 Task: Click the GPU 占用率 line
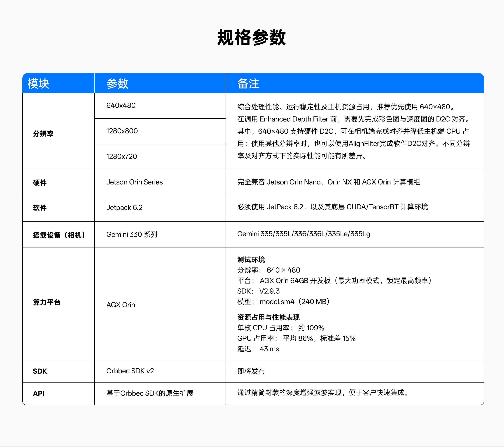click(296, 338)
